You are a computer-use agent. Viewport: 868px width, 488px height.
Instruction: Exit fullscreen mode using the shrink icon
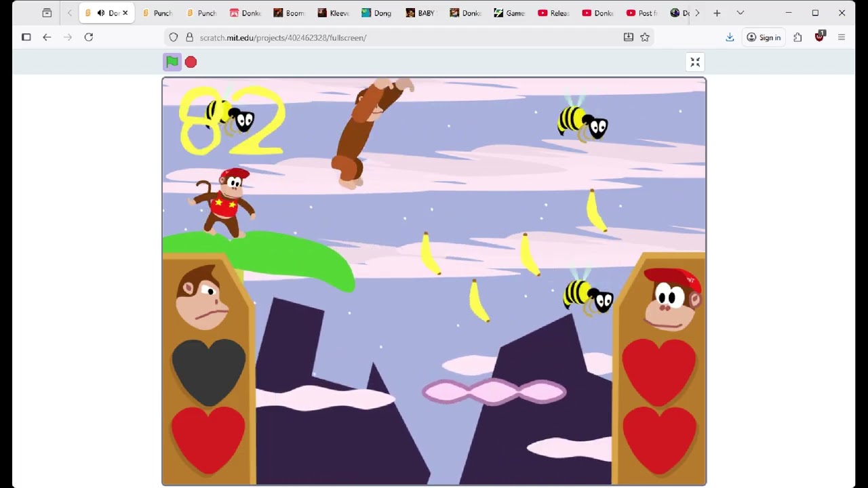tap(695, 62)
